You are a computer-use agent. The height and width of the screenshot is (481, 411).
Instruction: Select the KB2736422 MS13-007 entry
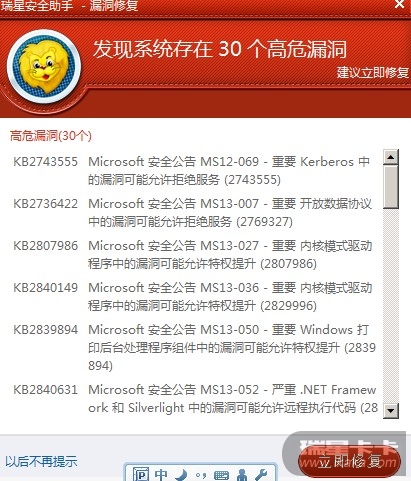coord(195,212)
